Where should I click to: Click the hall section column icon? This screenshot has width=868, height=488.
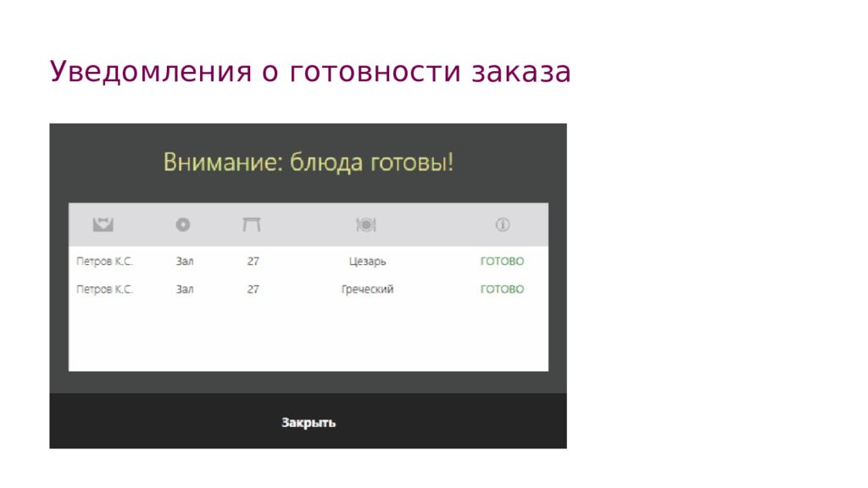point(183,225)
